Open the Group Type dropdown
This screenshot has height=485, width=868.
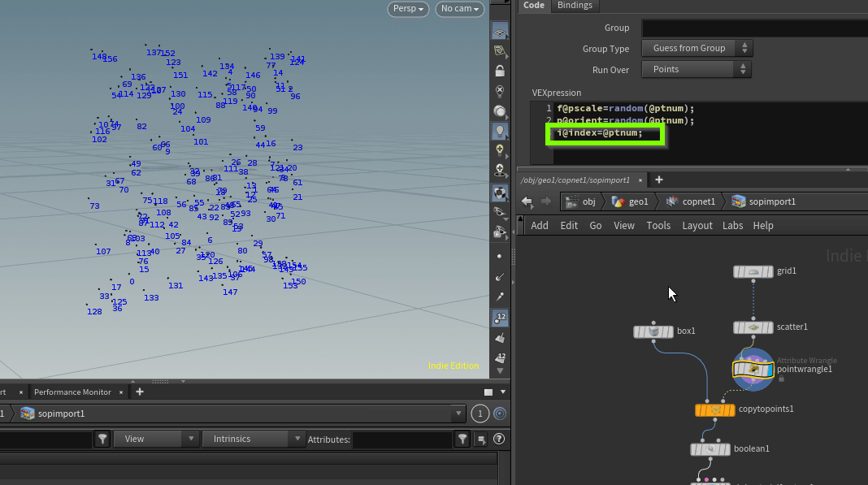click(697, 48)
